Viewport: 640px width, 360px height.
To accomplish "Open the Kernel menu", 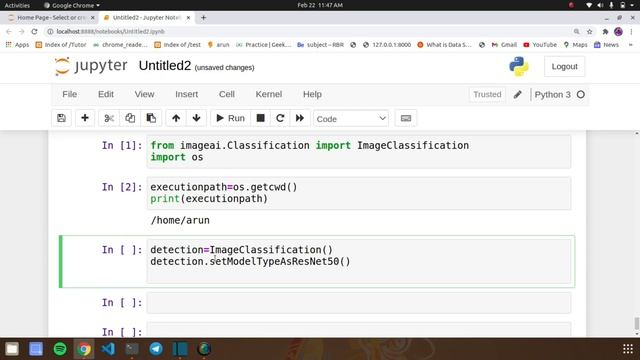I will 269,94.
